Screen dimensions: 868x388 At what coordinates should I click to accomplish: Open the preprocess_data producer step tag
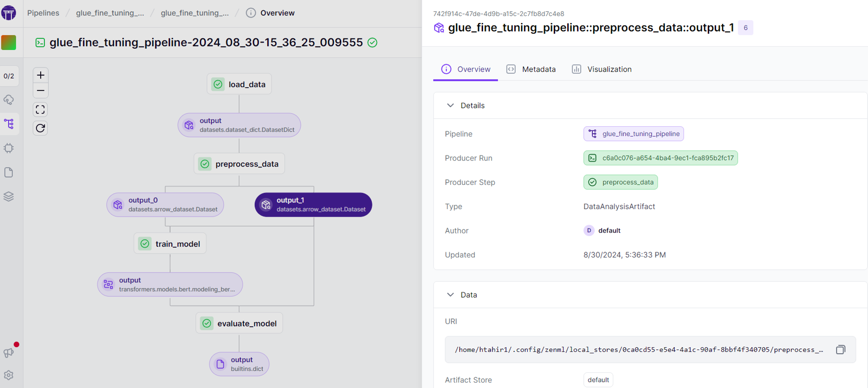point(621,182)
